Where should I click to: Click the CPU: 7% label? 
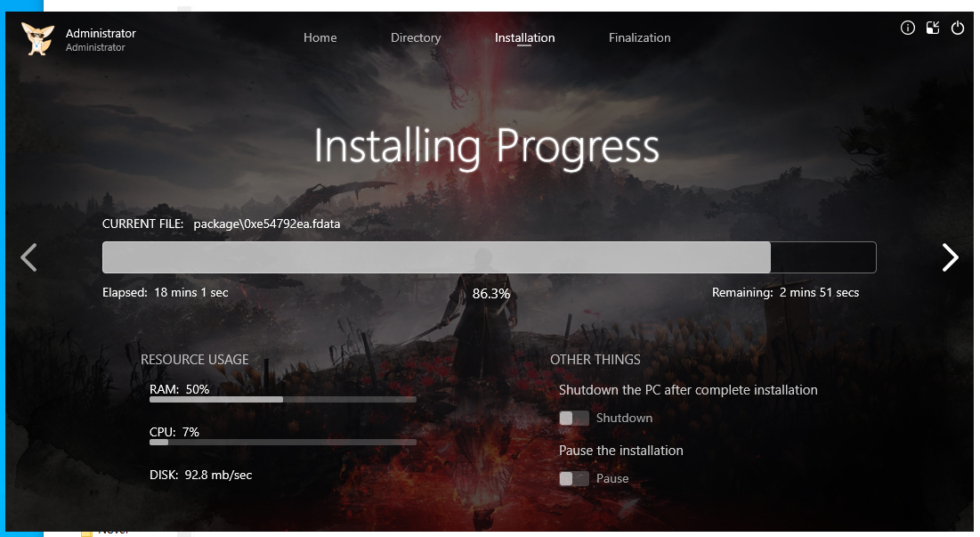(x=174, y=432)
